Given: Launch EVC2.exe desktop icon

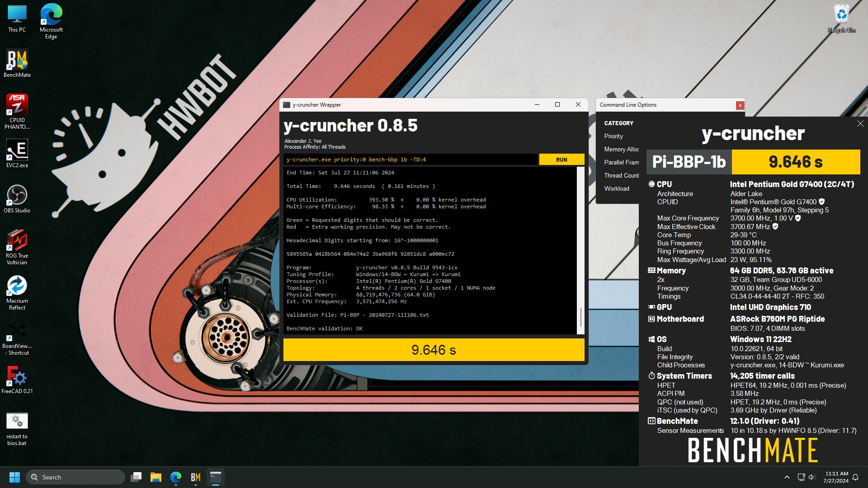Looking at the screenshot, I should (x=17, y=154).
